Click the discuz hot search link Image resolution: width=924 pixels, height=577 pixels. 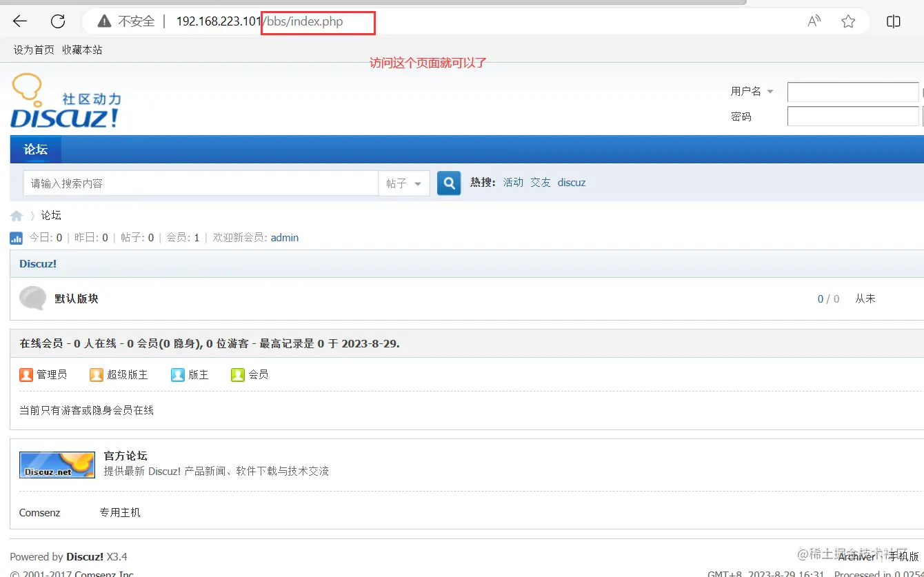(572, 183)
